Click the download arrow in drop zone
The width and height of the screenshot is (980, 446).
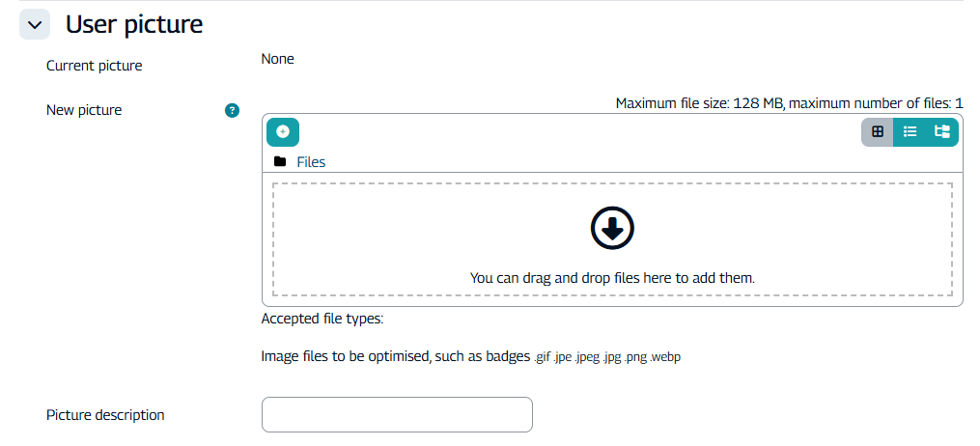(x=611, y=228)
